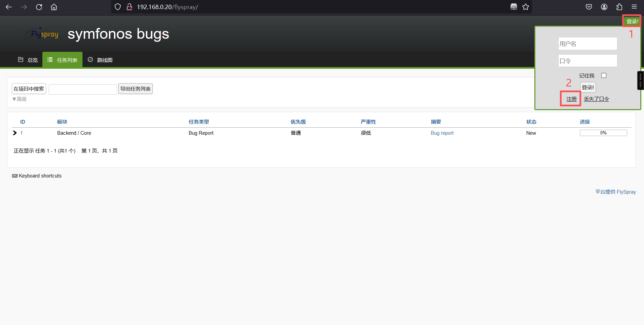Bookmark this page with the star icon
Screen dimensions: 644x325
526,7
